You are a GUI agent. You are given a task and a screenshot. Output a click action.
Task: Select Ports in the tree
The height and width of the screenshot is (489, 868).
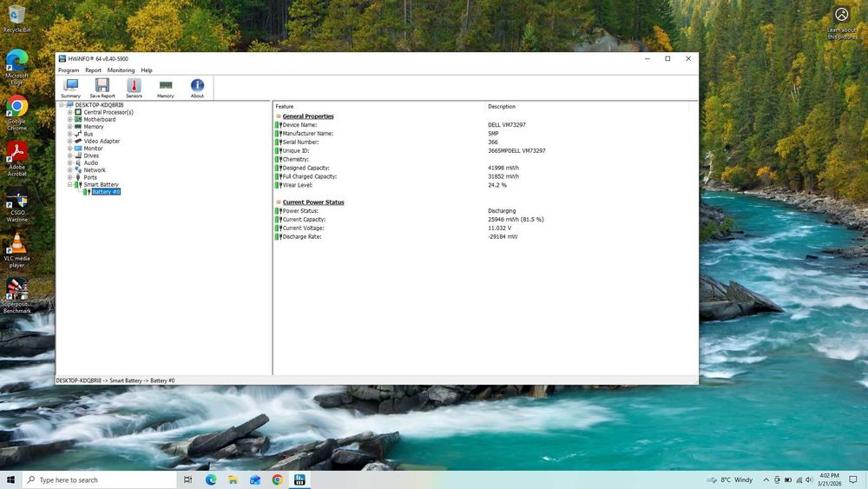point(90,177)
